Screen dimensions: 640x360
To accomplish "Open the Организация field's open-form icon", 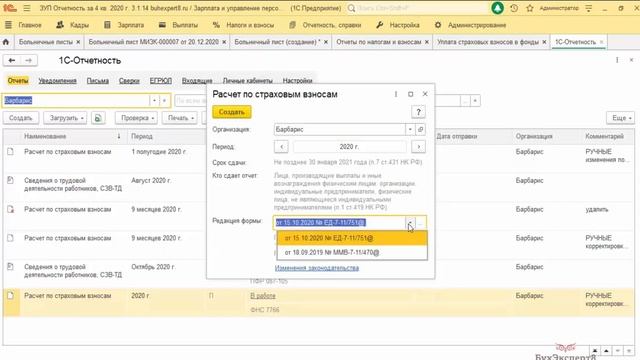I will pyautogui.click(x=421, y=129).
